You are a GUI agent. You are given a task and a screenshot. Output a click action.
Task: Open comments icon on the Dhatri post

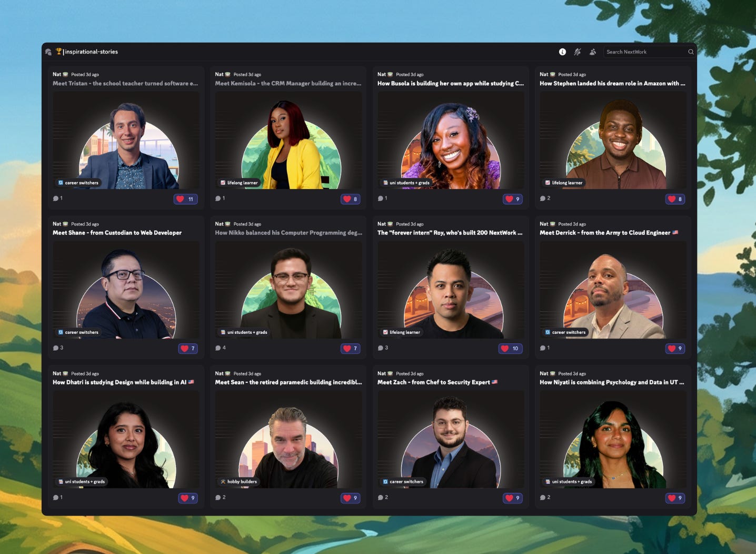(56, 498)
